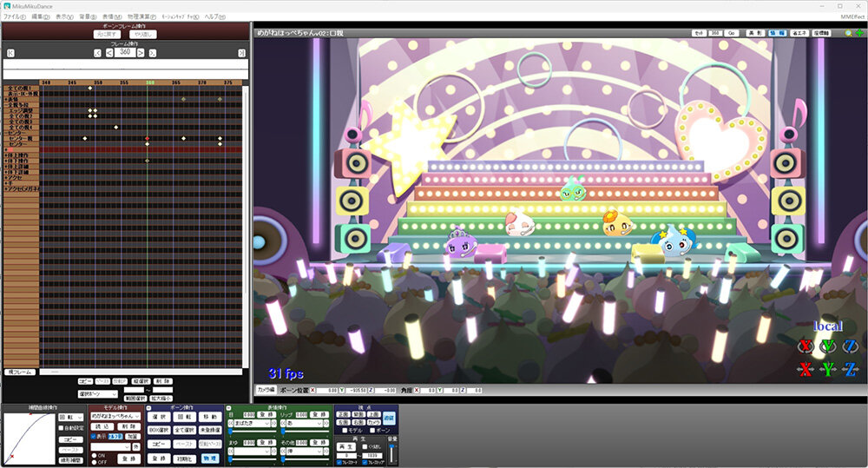Collapse the bone operation panel
This screenshot has width=868, height=468.
point(149,407)
